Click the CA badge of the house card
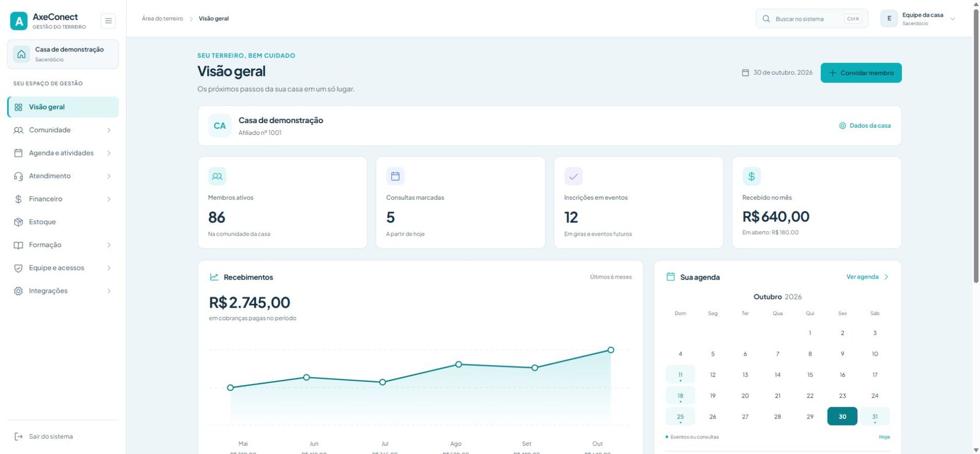This screenshot has height=454, width=980. [220, 126]
